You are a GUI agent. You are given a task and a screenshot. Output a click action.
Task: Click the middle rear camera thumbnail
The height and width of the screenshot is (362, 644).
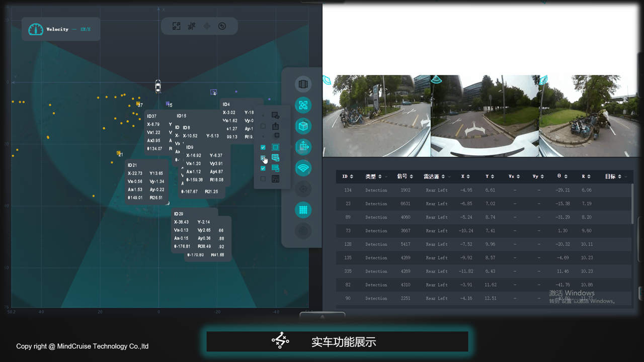[485, 116]
